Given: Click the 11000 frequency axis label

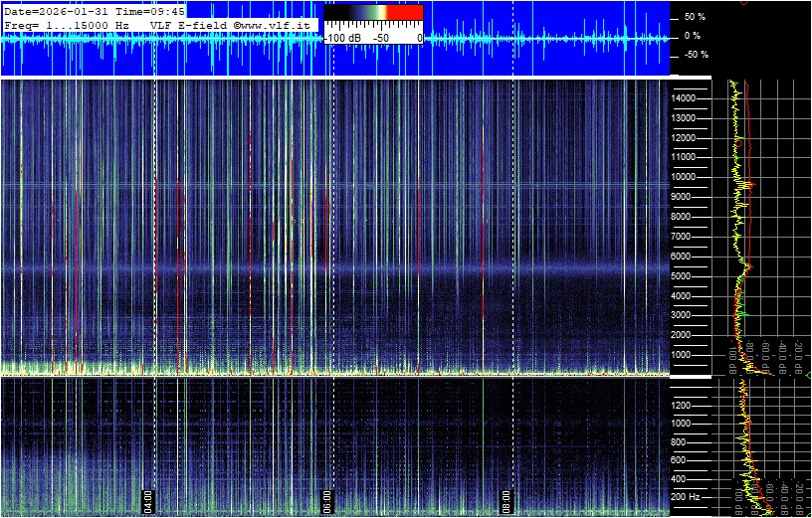Looking at the screenshot, I should click(x=684, y=157).
